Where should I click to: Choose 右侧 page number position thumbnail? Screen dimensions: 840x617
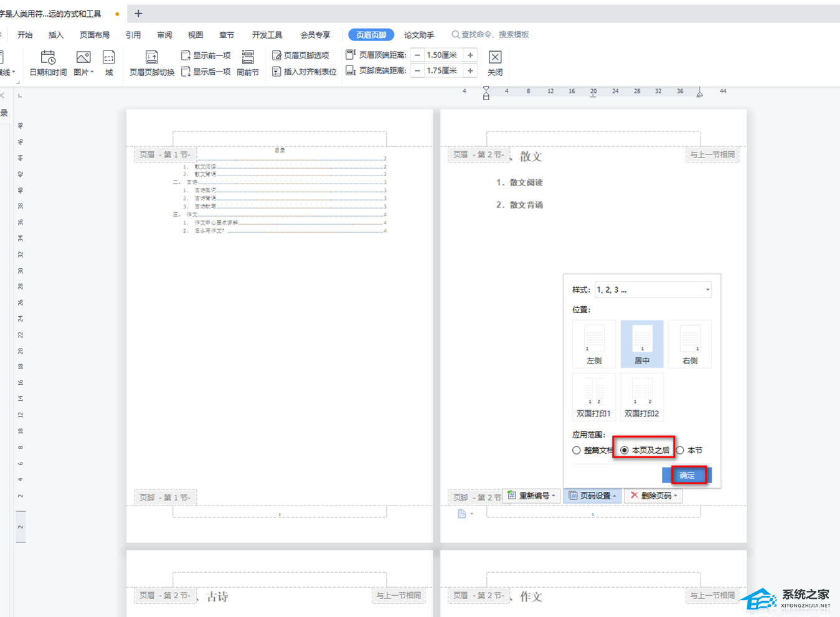click(690, 344)
